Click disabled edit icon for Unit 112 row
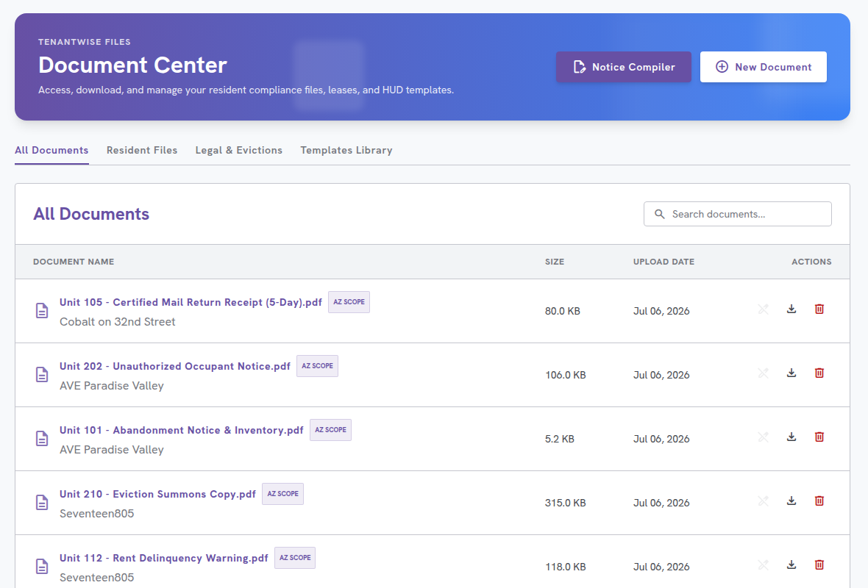 coord(764,564)
